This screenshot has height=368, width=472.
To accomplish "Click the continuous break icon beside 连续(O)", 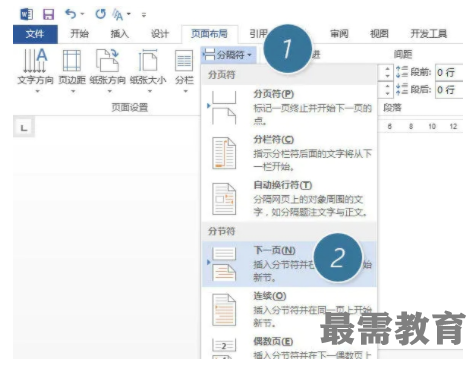I will (x=224, y=310).
